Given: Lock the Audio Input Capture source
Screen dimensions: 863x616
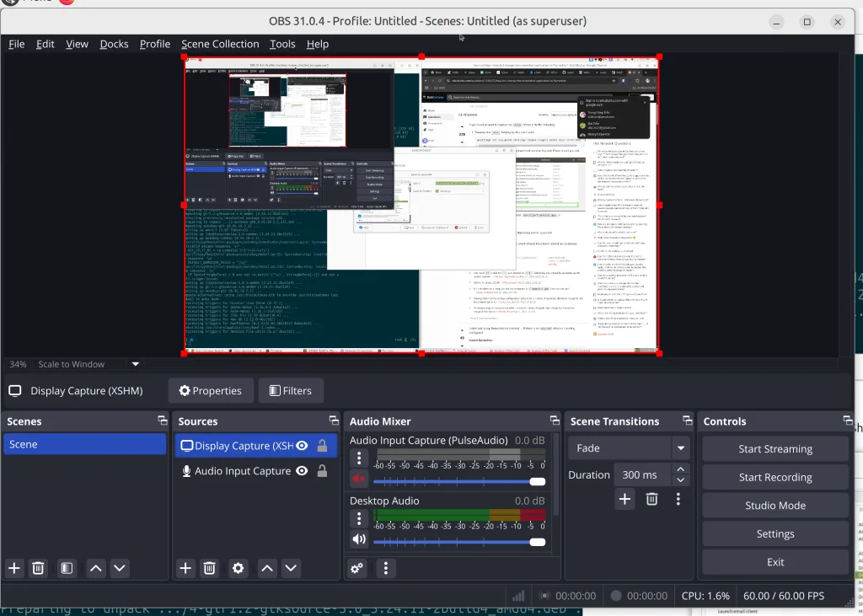Looking at the screenshot, I should 322,471.
